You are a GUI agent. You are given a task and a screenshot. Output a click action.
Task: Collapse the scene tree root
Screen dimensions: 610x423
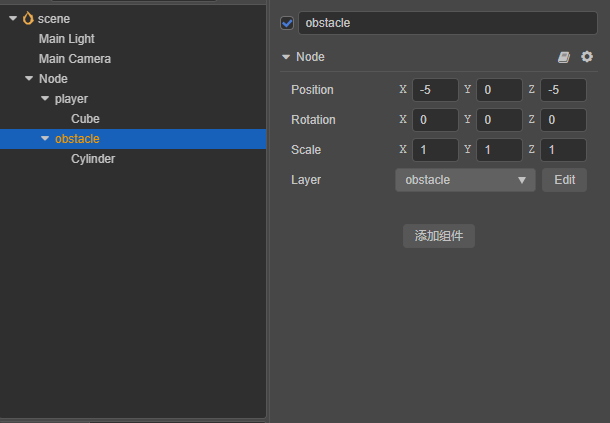coord(12,19)
